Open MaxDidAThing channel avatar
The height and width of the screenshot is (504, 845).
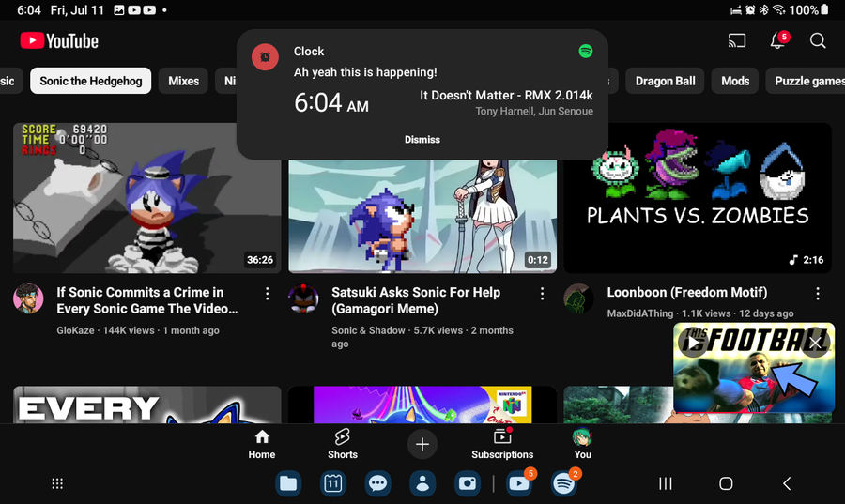coord(578,298)
